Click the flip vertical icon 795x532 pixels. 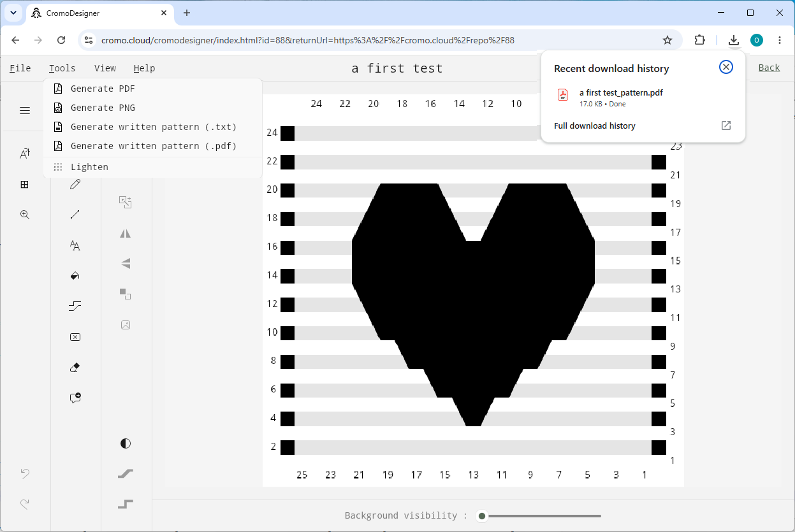click(126, 263)
